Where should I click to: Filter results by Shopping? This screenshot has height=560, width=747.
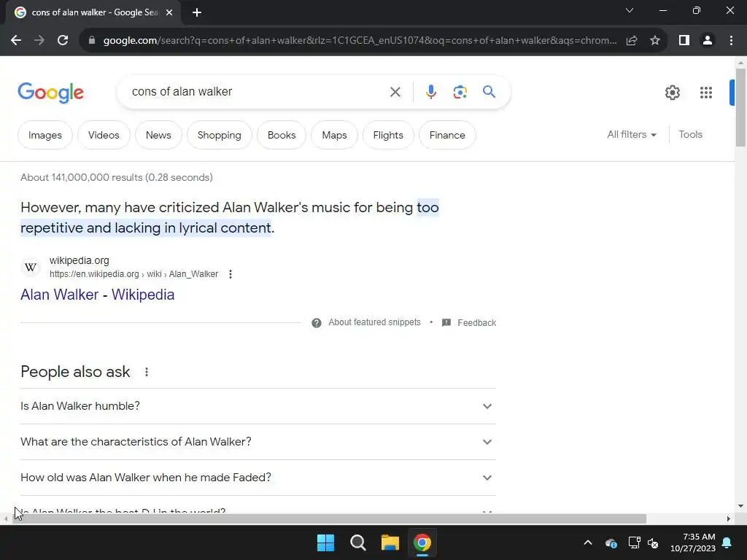click(219, 135)
